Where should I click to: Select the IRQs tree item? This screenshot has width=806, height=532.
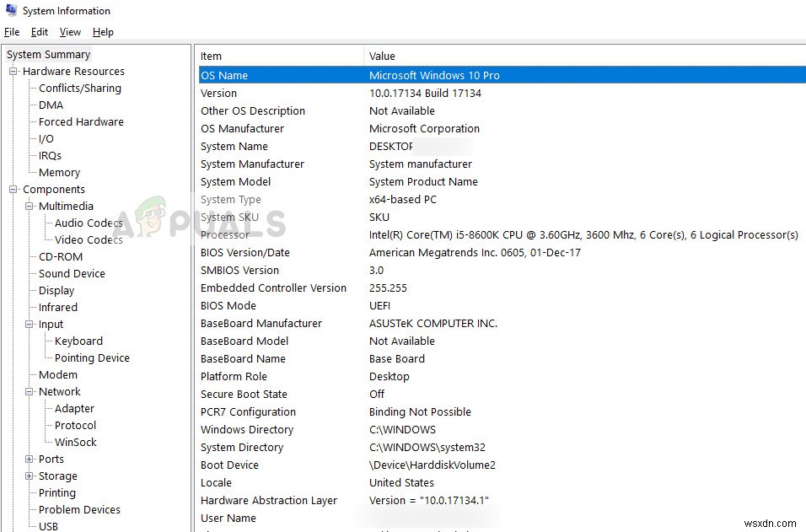pyautogui.click(x=50, y=155)
